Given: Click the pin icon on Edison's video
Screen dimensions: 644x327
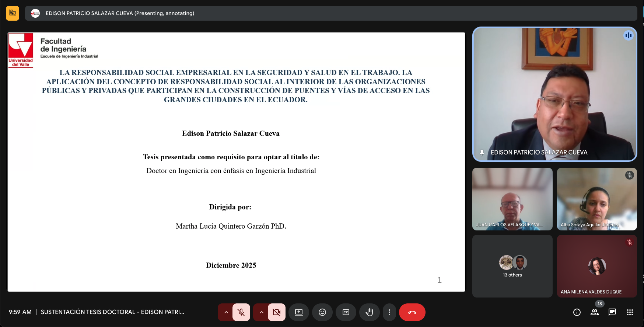Looking at the screenshot, I should tap(482, 153).
